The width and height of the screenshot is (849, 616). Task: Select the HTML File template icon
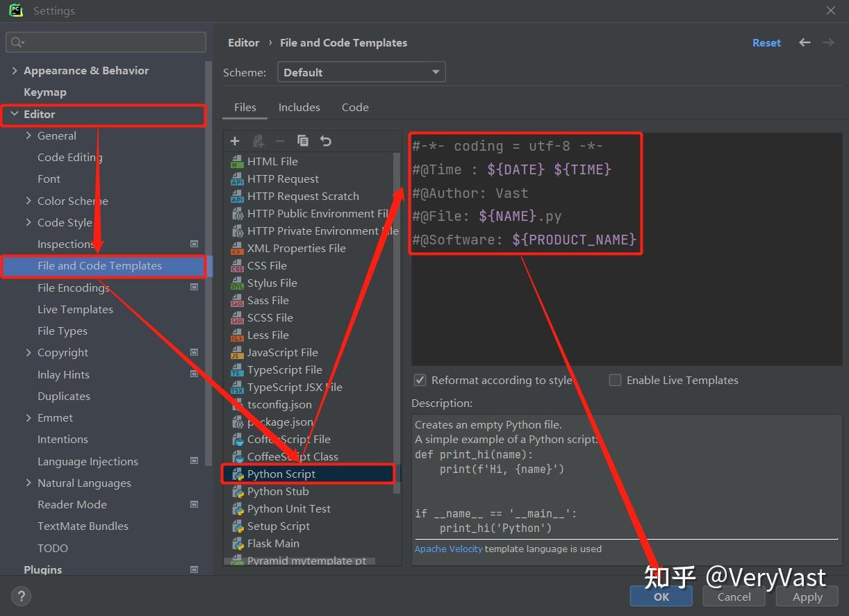[x=237, y=161]
